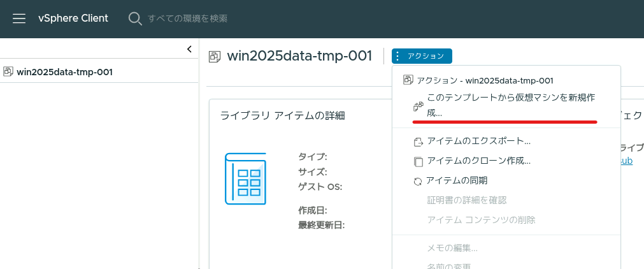Screen dimensions: 644x269
Task: Click the ライブラリ アイテムの詳細 heading
Action: click(x=283, y=115)
